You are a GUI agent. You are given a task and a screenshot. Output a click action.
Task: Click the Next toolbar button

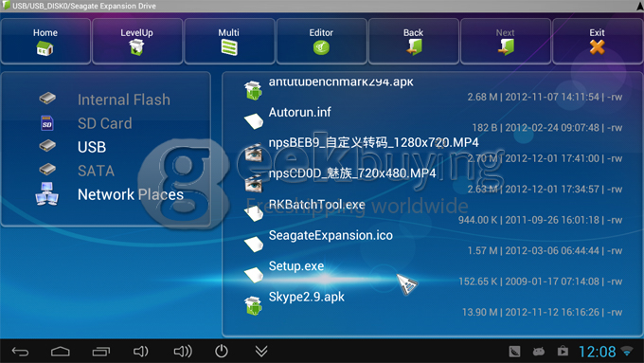[505, 41]
